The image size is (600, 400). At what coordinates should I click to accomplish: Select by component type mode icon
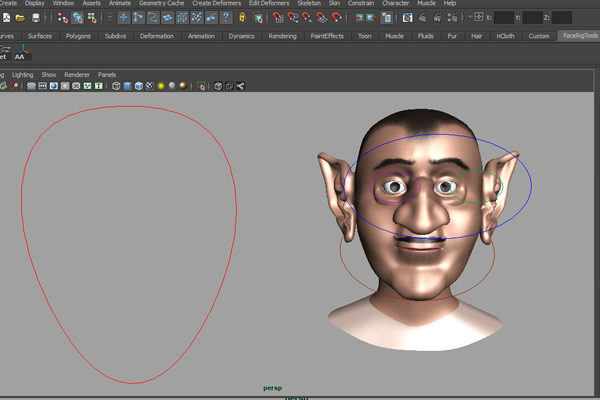[x=92, y=18]
